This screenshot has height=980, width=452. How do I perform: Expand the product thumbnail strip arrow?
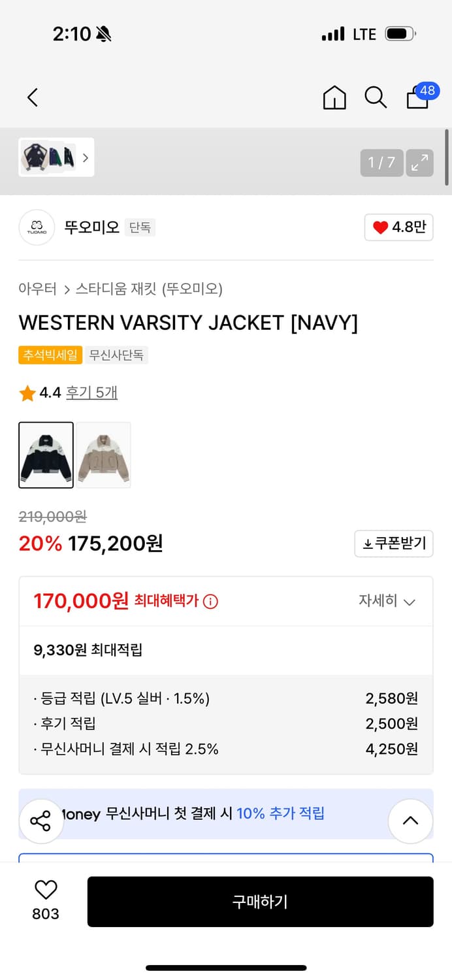point(85,157)
